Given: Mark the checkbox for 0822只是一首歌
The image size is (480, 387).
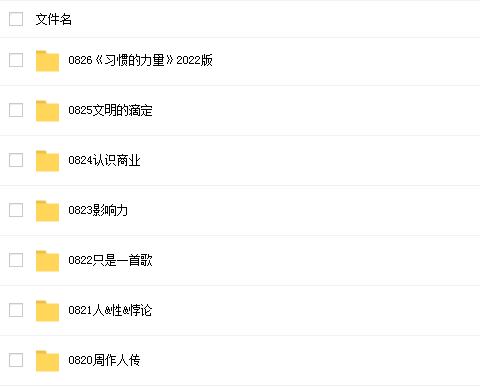Looking at the screenshot, I should click(16, 260).
